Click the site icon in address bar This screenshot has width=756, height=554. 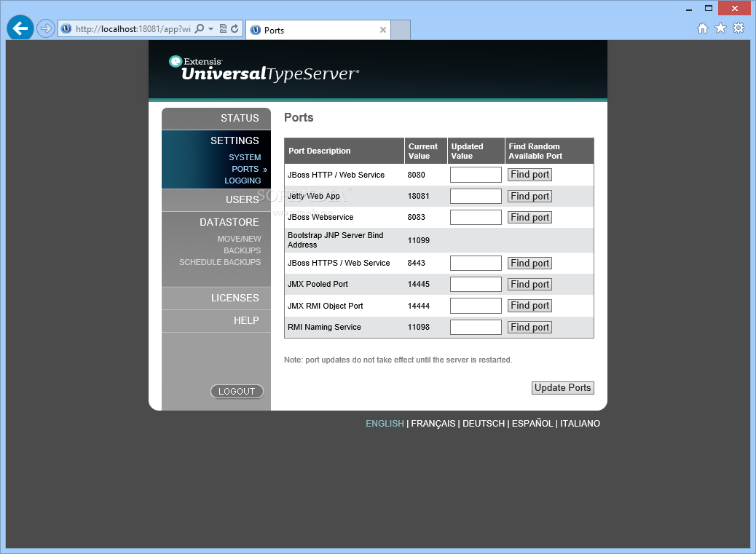(66, 28)
